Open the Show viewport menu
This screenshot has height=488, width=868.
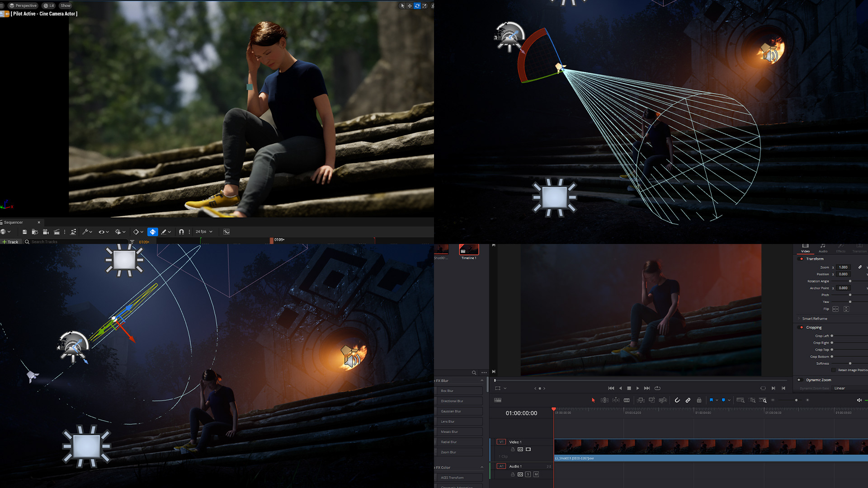click(66, 5)
